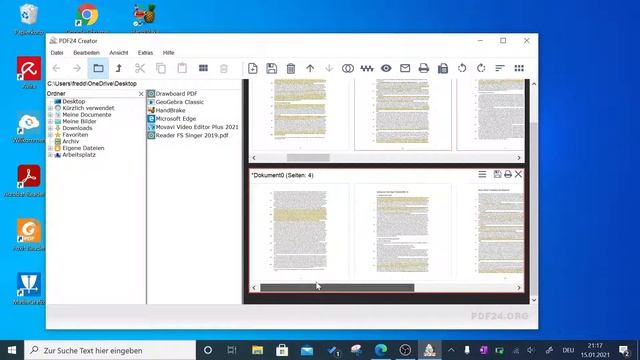Screen dimensions: 640x360
Task: Open File Explorer from the taskbar
Action: pyautogui.click(x=258, y=350)
